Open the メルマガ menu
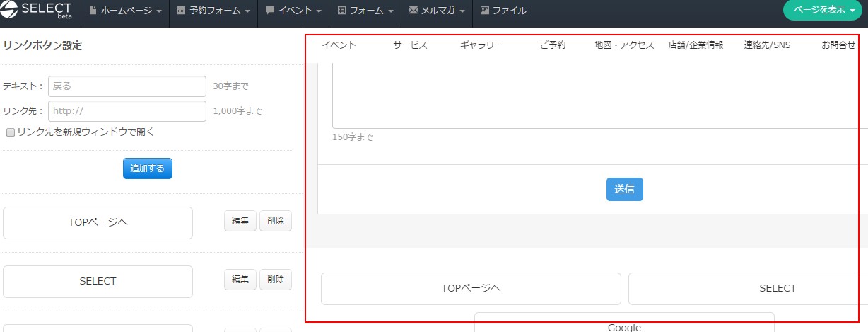The width and height of the screenshot is (868, 332). click(436, 11)
